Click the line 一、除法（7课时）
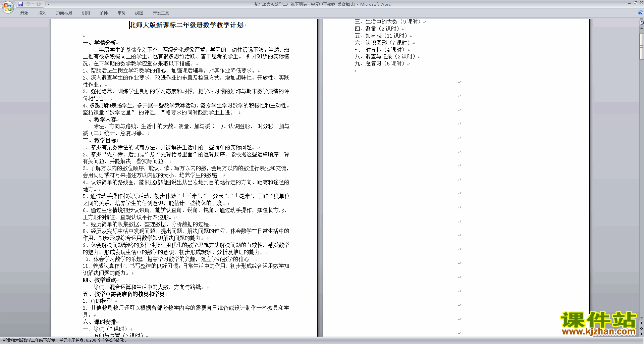 (x=105, y=329)
